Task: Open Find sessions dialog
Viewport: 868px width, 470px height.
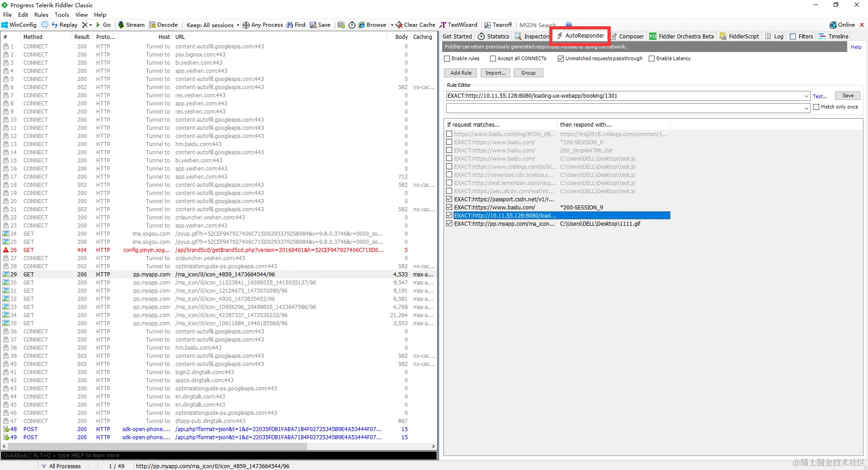Action: pos(296,25)
